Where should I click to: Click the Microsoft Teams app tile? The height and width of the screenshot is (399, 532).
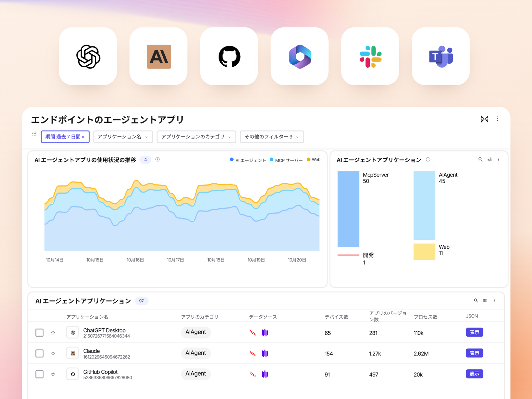[x=441, y=56]
